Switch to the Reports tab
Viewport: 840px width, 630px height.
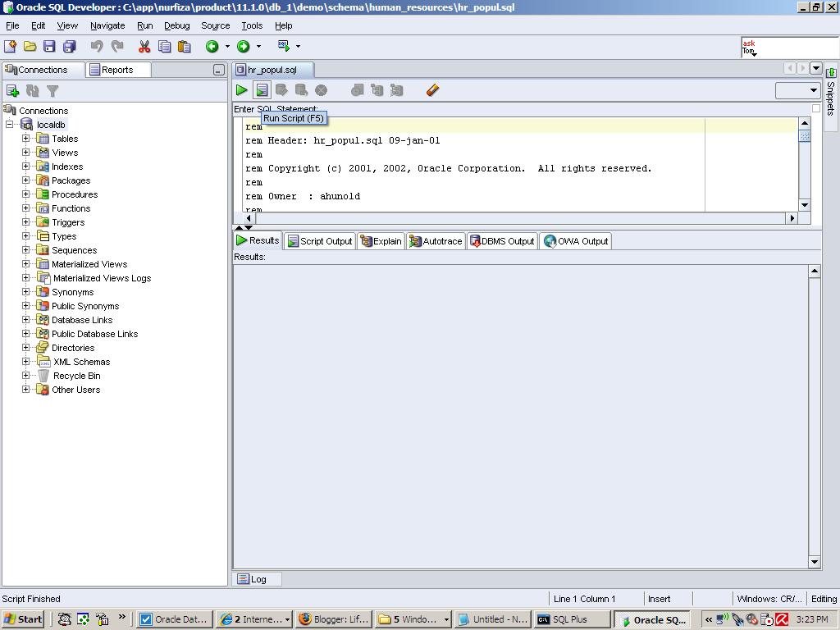117,70
